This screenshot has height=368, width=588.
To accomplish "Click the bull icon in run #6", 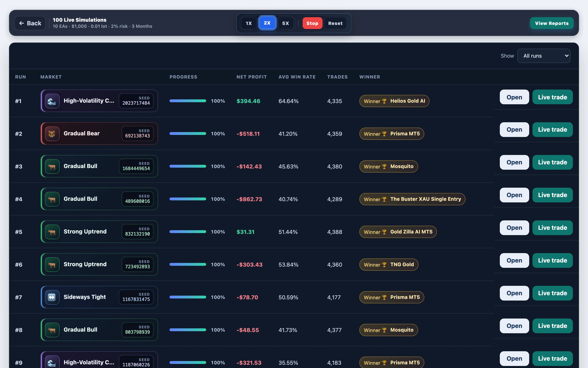I will 52,265.
